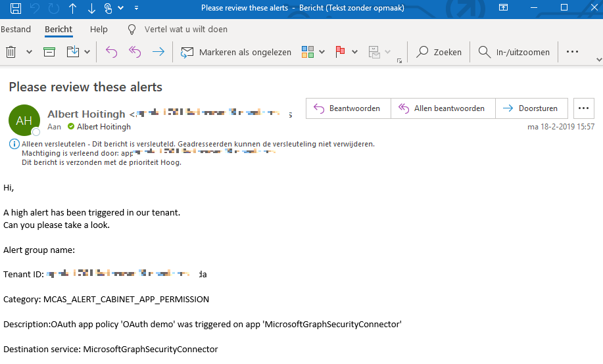Open the Bestand menu
Screen dimensions: 603x364
click(16, 30)
